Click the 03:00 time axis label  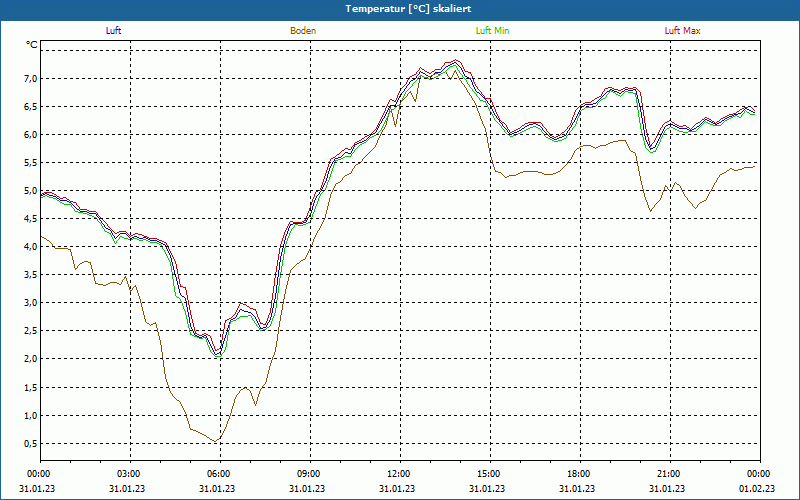(130, 474)
